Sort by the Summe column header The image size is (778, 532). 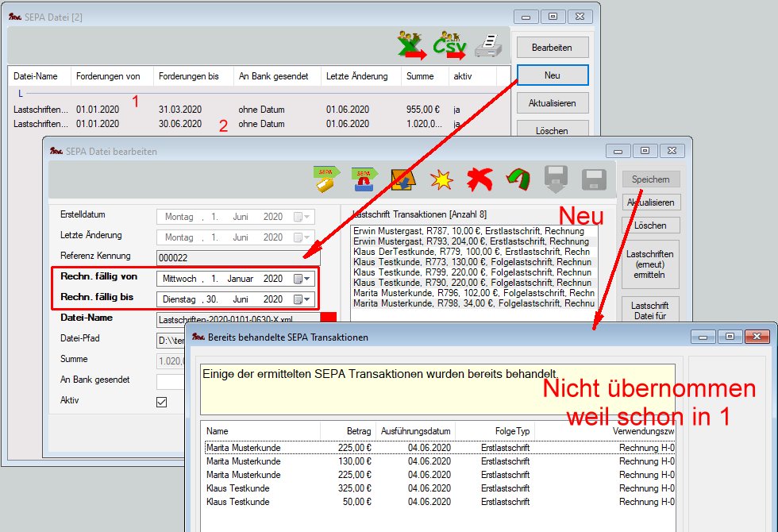[420, 76]
